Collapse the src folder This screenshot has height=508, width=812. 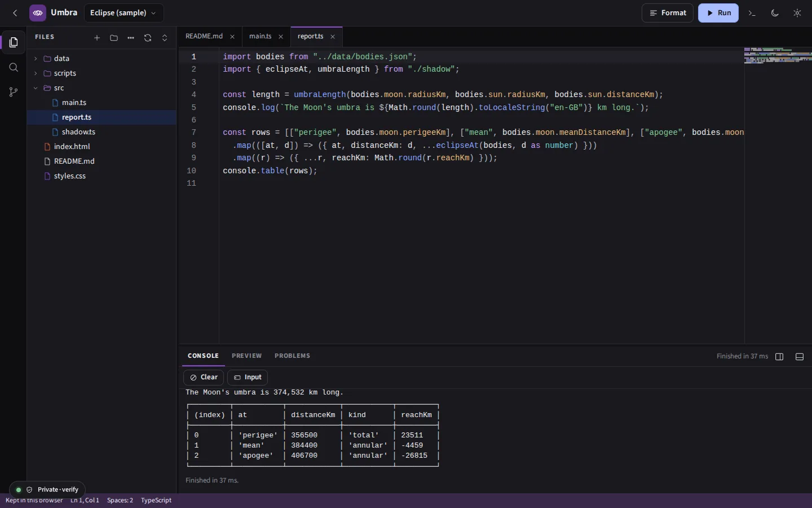click(101, 88)
